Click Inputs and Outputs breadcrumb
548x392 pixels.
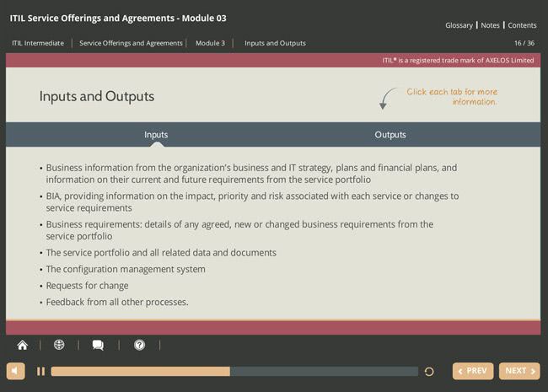point(275,43)
